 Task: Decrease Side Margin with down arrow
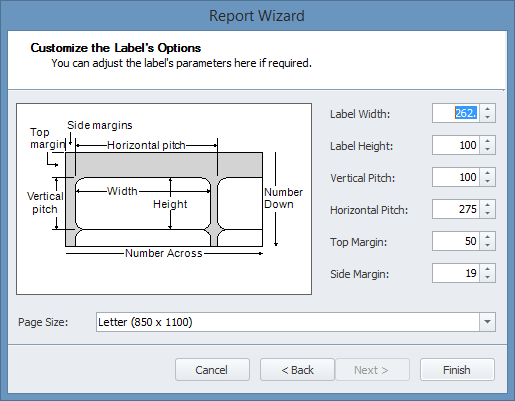pos(488,277)
